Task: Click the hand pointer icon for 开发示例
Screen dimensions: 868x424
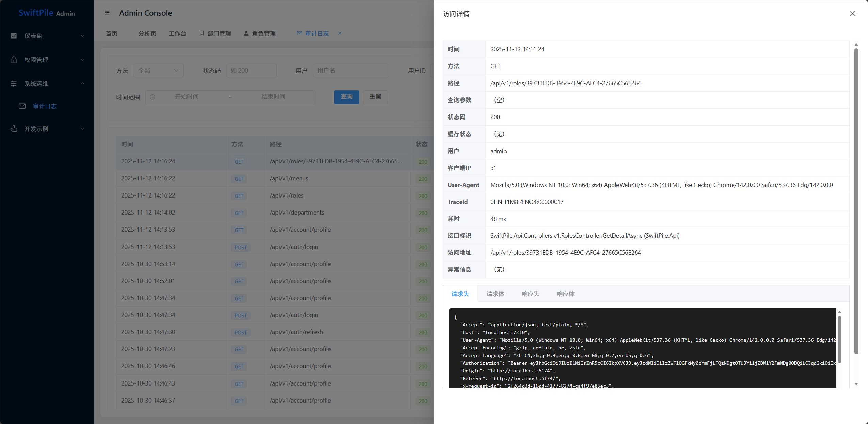Action: 14,129
